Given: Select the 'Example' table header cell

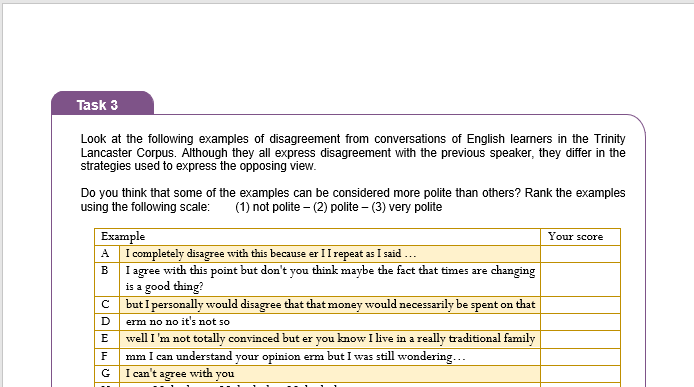Looking at the screenshot, I should (x=317, y=237).
